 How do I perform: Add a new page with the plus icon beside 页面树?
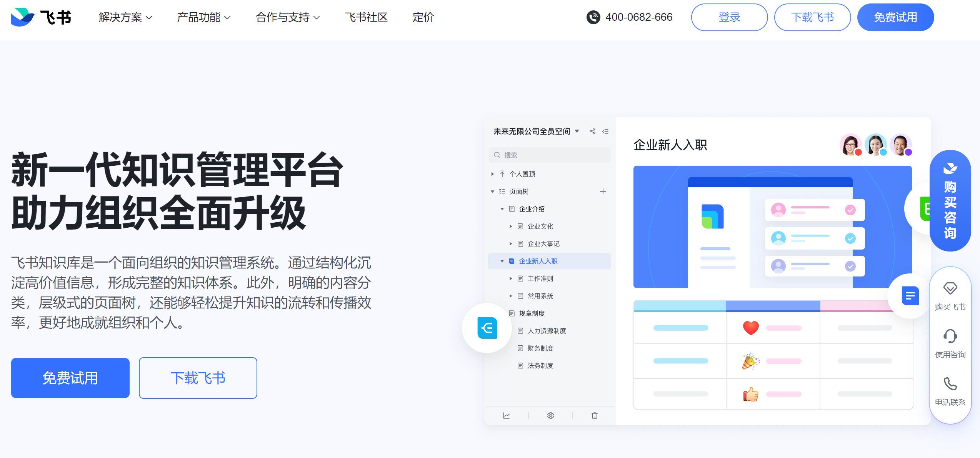pyautogui.click(x=603, y=191)
